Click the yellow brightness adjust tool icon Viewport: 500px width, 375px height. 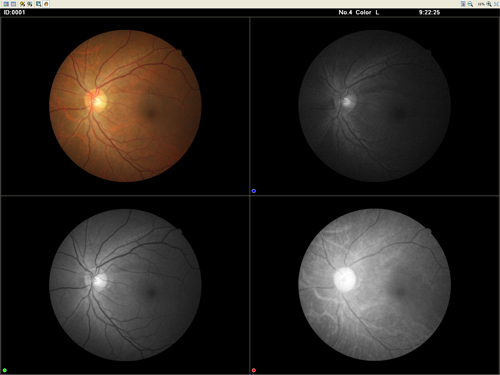click(x=22, y=4)
